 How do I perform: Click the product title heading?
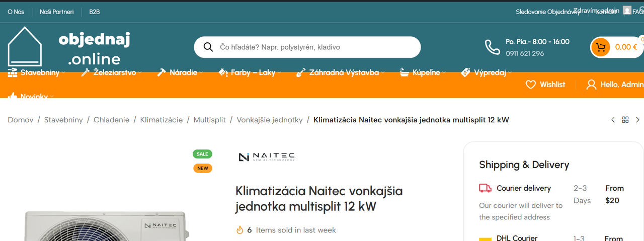click(x=319, y=199)
